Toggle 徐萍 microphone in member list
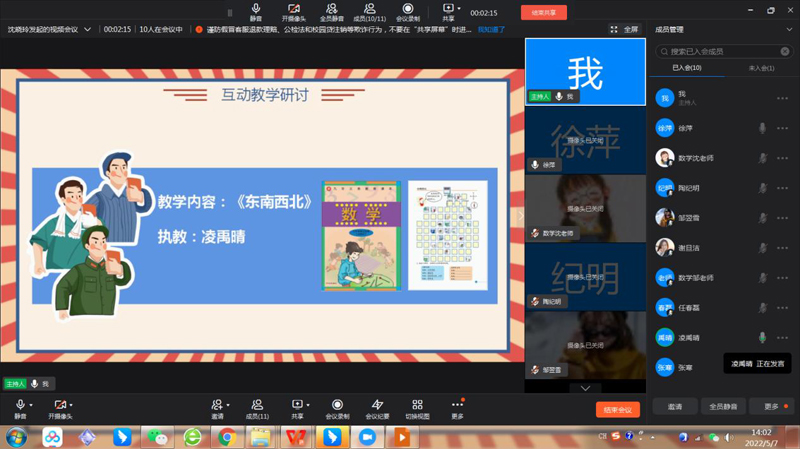This screenshot has width=800, height=449. 762,128
